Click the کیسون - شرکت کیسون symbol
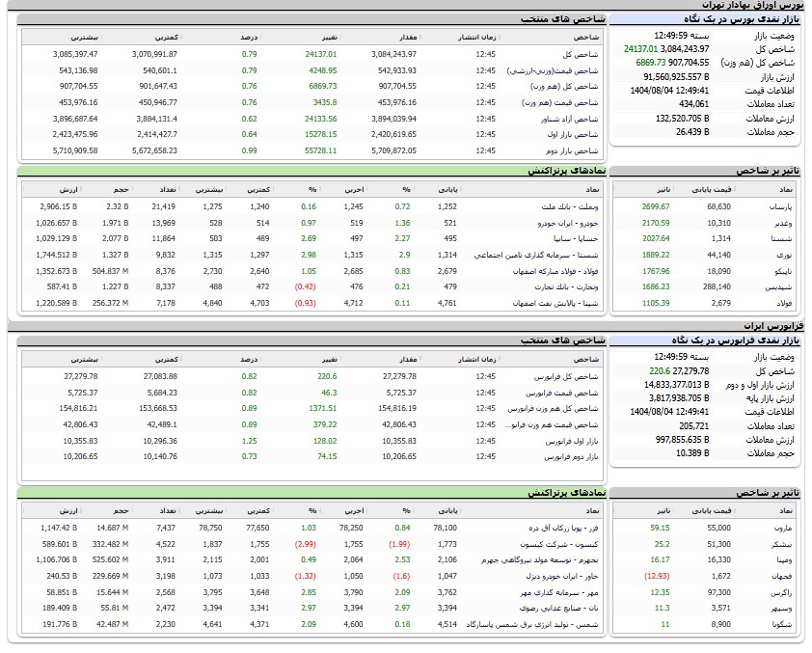The height and width of the screenshot is (653, 812). (x=561, y=544)
